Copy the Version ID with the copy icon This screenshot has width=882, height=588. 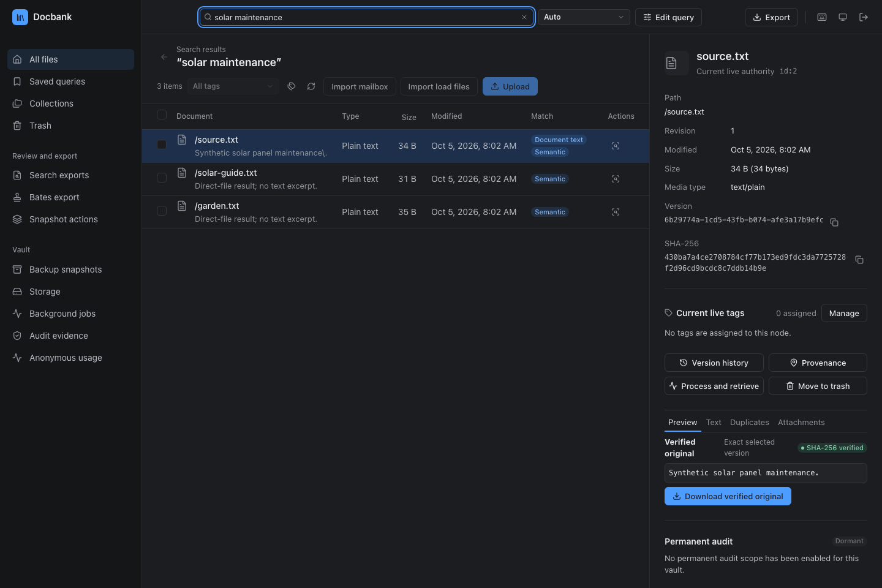[834, 222]
